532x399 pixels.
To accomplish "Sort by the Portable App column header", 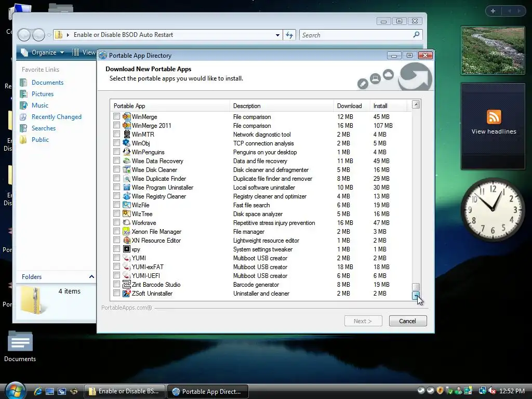I will [170, 106].
